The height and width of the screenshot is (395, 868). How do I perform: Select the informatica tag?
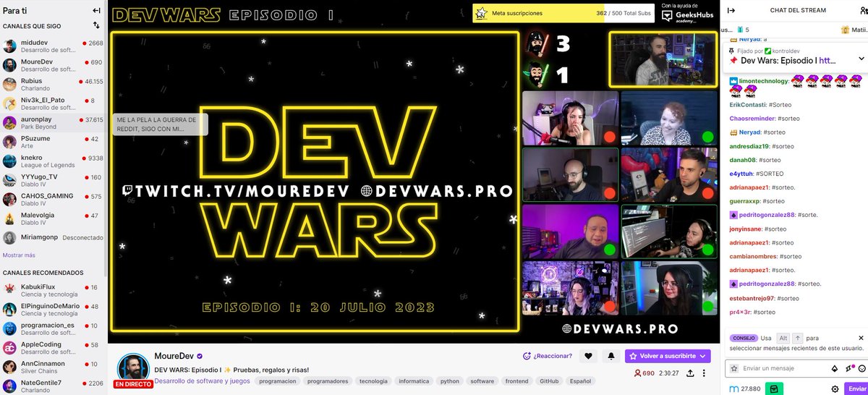414,381
